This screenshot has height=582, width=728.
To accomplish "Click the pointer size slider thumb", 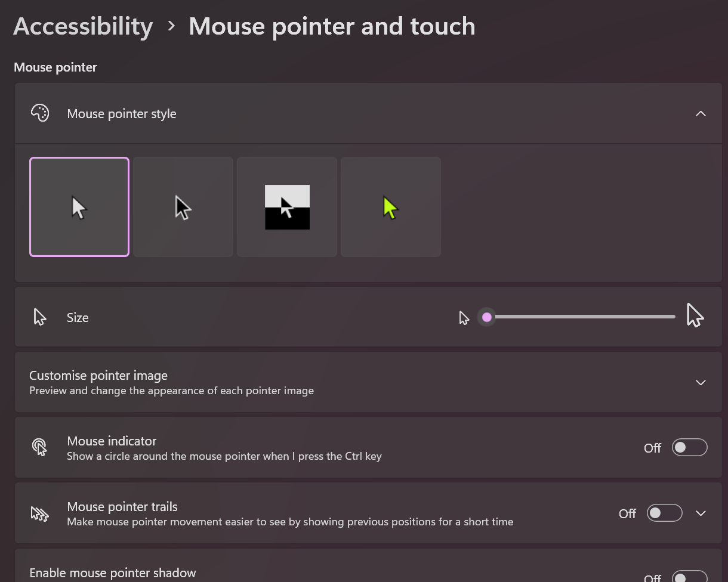I will 487,317.
